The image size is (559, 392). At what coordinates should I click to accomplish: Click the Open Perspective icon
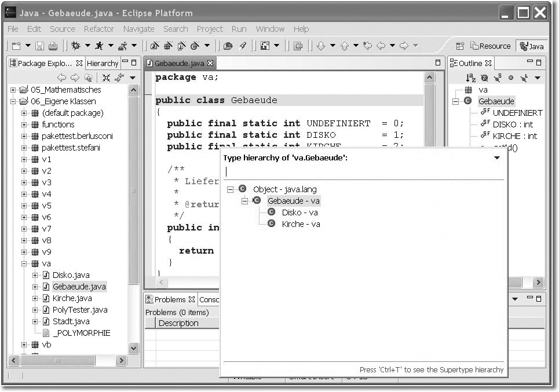(460, 46)
